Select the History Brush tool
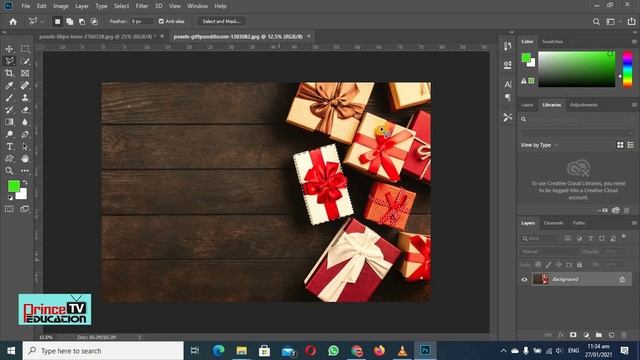Image resolution: width=640 pixels, height=360 pixels. (9, 110)
